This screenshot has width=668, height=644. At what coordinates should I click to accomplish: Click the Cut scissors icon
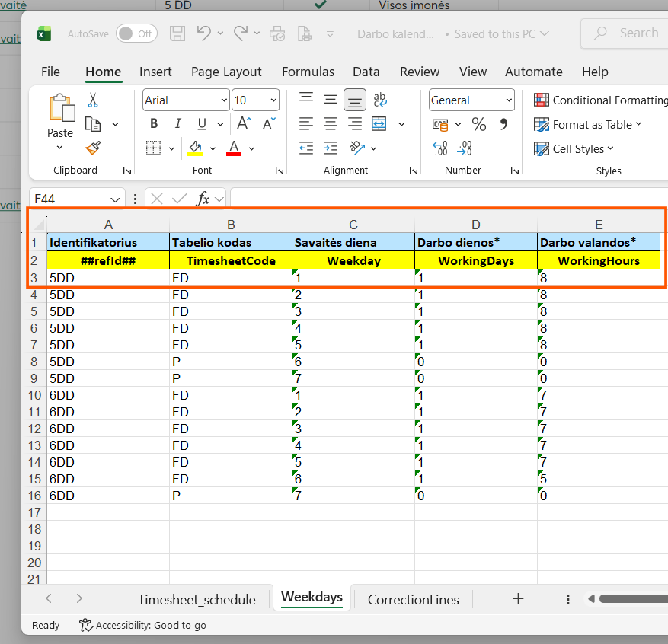click(93, 100)
